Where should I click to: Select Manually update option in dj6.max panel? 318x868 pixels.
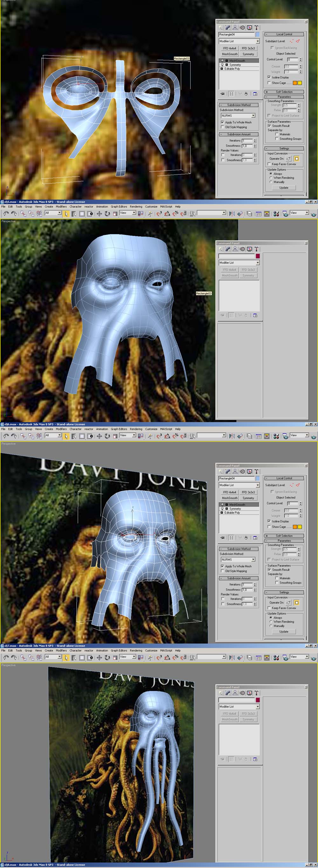[271, 626]
